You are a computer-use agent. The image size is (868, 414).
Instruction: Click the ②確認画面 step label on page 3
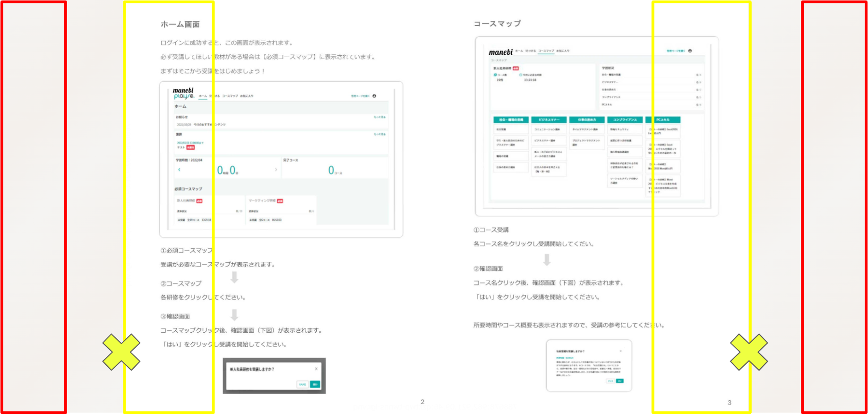(488, 268)
